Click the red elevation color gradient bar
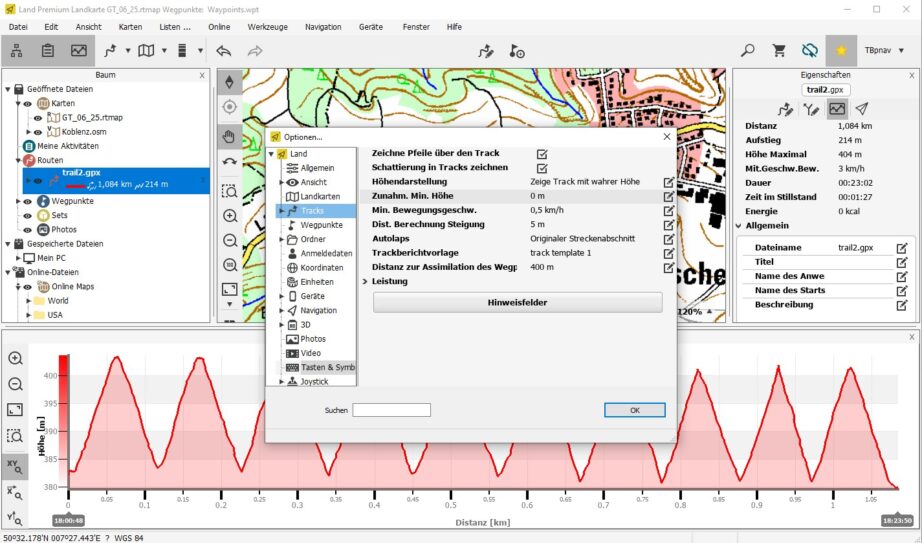This screenshot has width=922, height=543. tap(63, 420)
